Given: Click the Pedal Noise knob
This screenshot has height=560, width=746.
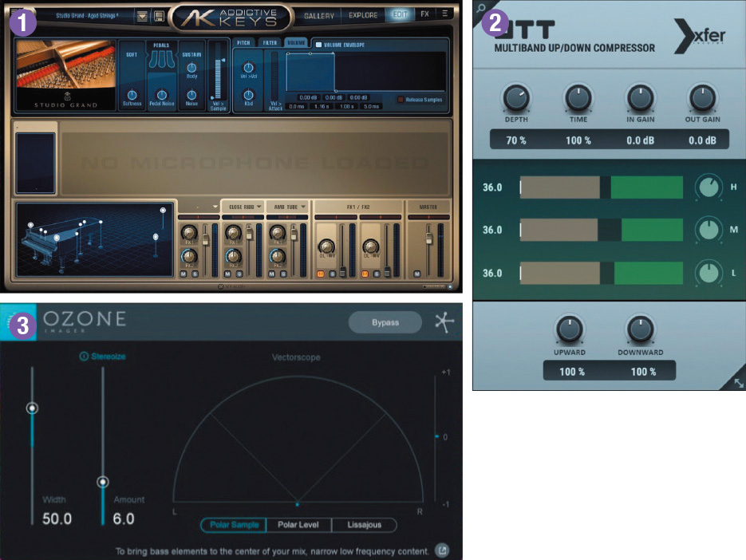Looking at the screenshot, I should (x=162, y=95).
